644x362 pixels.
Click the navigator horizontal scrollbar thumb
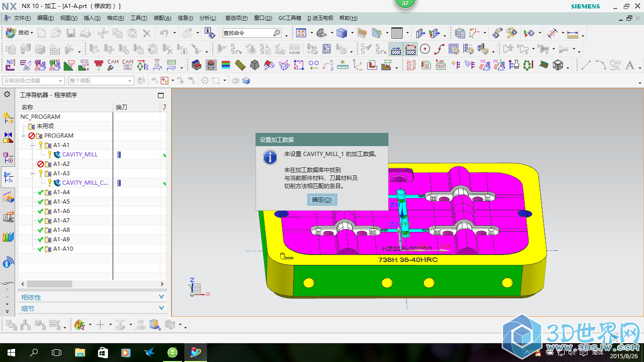(50, 284)
